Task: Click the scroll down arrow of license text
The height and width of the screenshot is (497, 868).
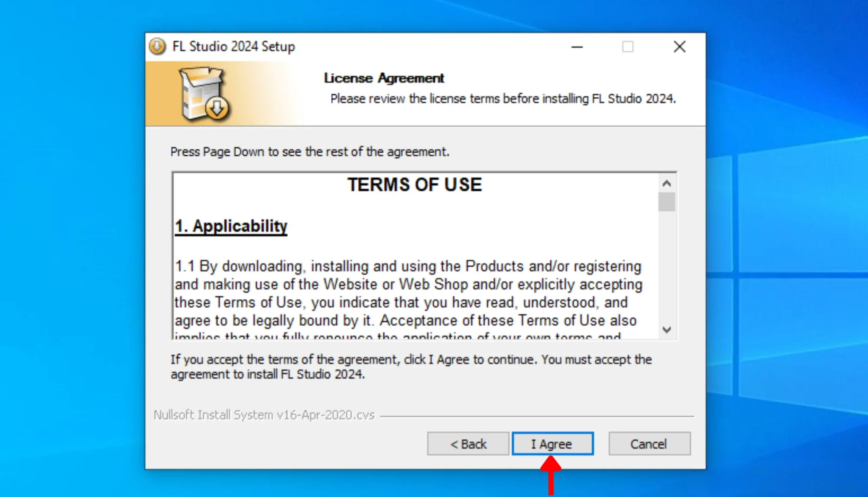Action: (667, 330)
